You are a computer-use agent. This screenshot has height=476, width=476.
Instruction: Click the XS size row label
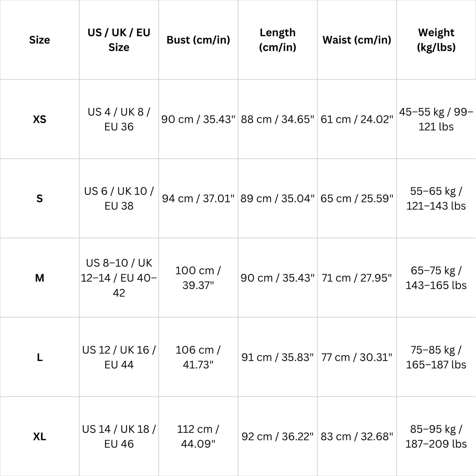coord(40,119)
